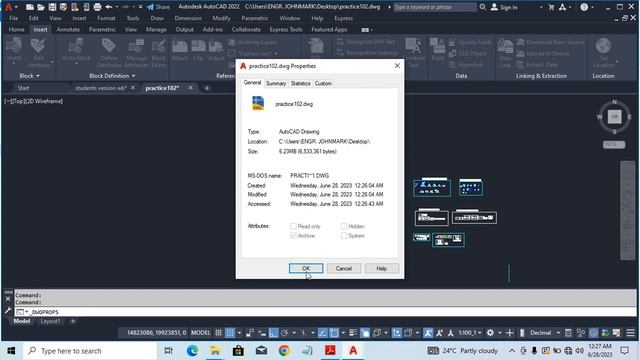Toggle drawing grid display in status bar
640x360 pixels.
[x=218, y=333]
